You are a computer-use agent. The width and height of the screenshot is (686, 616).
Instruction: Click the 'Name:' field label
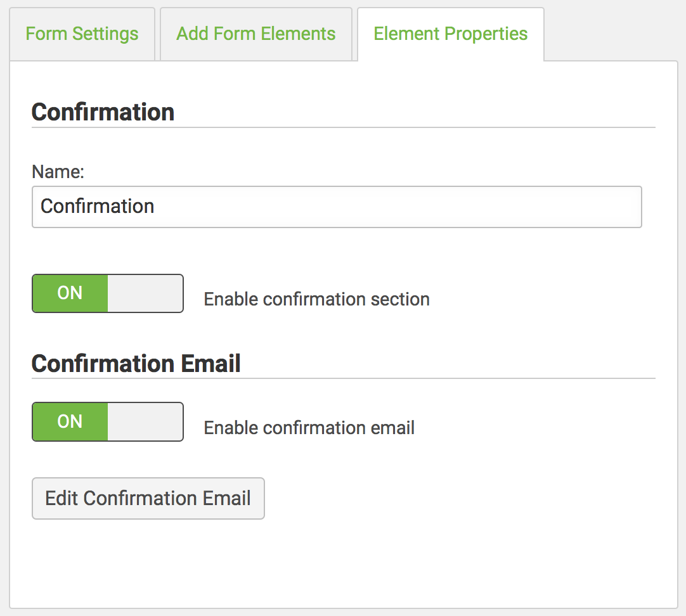(x=58, y=171)
